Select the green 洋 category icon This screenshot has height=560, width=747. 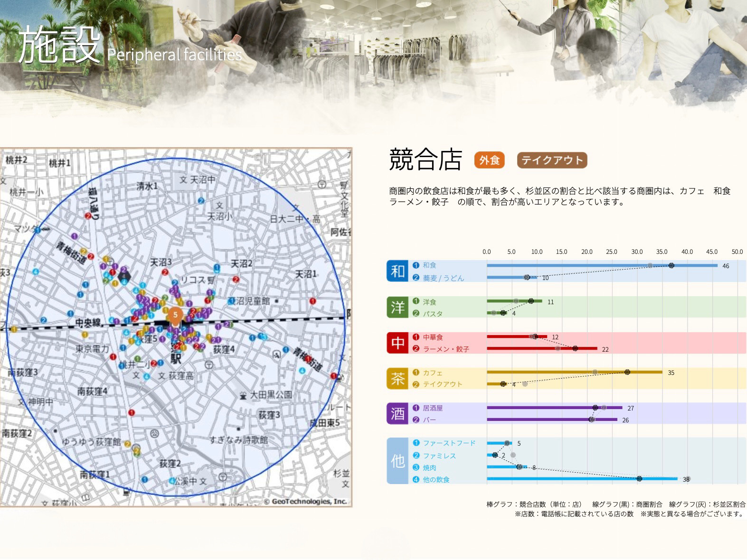tap(397, 307)
